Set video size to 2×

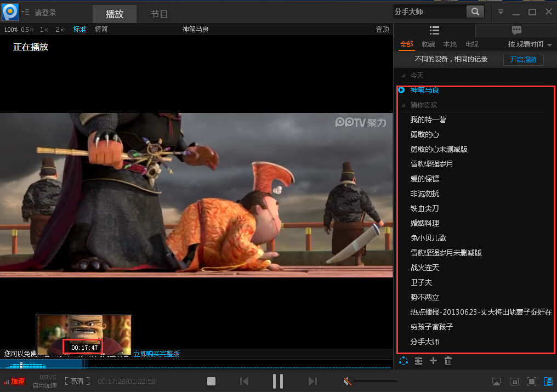pyautogui.click(x=60, y=30)
